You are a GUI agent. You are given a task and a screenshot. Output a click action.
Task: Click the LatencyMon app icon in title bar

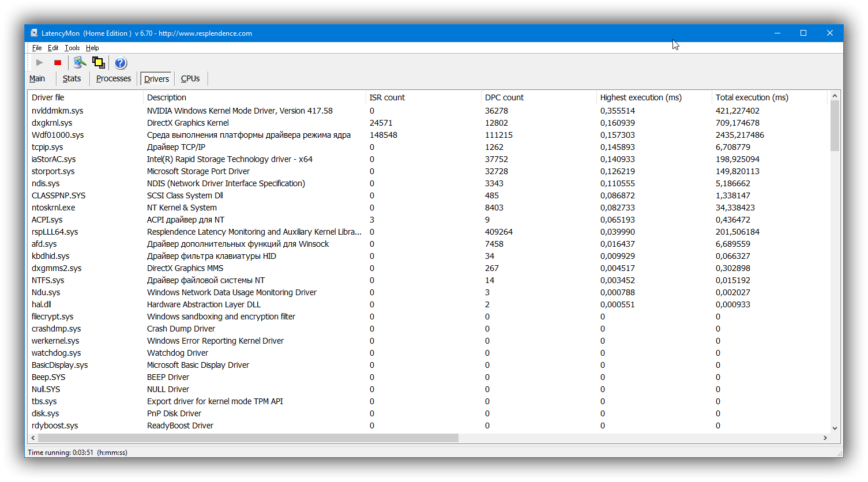[35, 33]
